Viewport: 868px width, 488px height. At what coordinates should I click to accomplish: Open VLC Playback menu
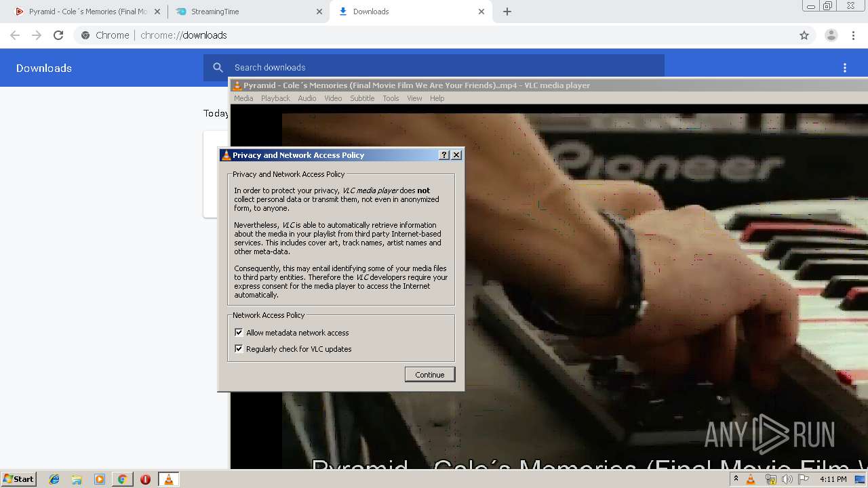coord(275,98)
